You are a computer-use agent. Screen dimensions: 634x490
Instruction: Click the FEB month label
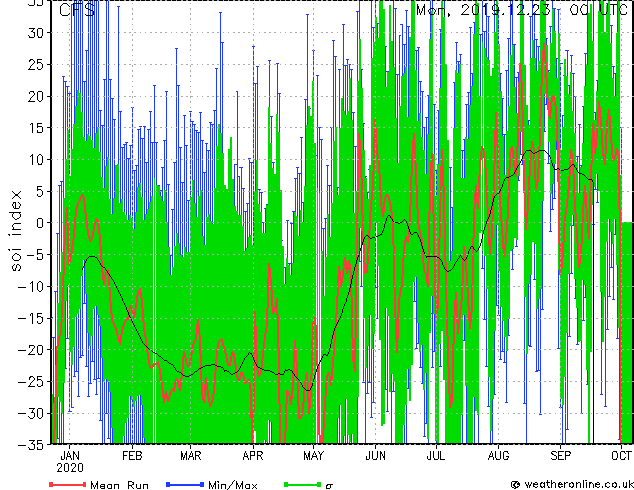(x=132, y=456)
